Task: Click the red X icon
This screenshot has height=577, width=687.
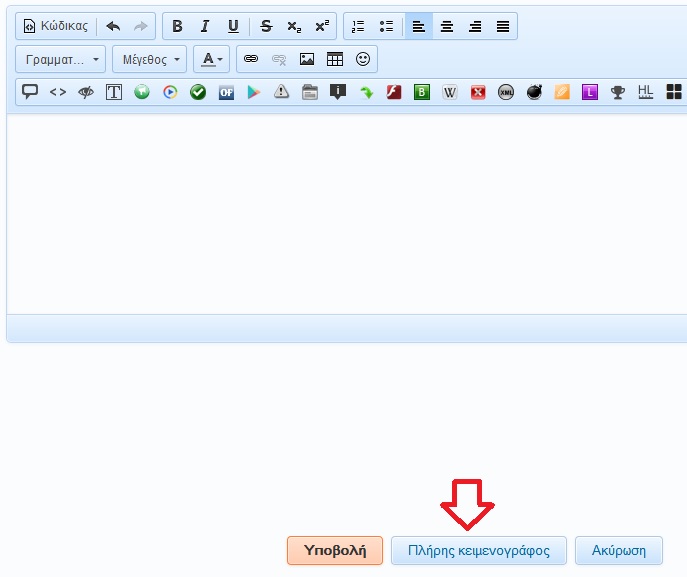Action: [x=478, y=92]
